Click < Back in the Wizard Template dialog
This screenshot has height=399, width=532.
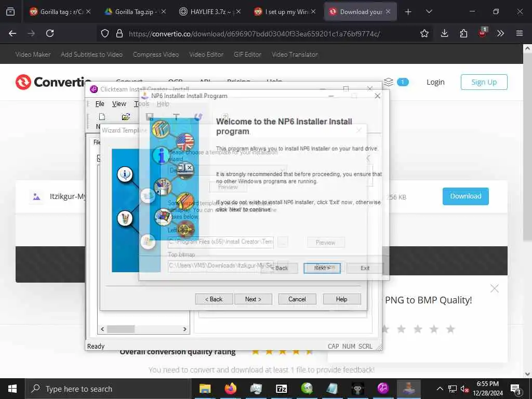coord(214,299)
